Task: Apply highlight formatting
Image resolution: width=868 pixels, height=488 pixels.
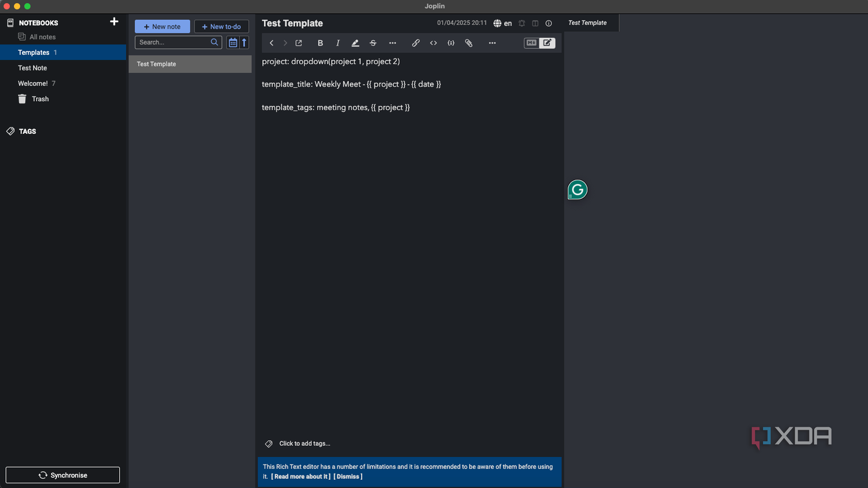Action: 355,43
